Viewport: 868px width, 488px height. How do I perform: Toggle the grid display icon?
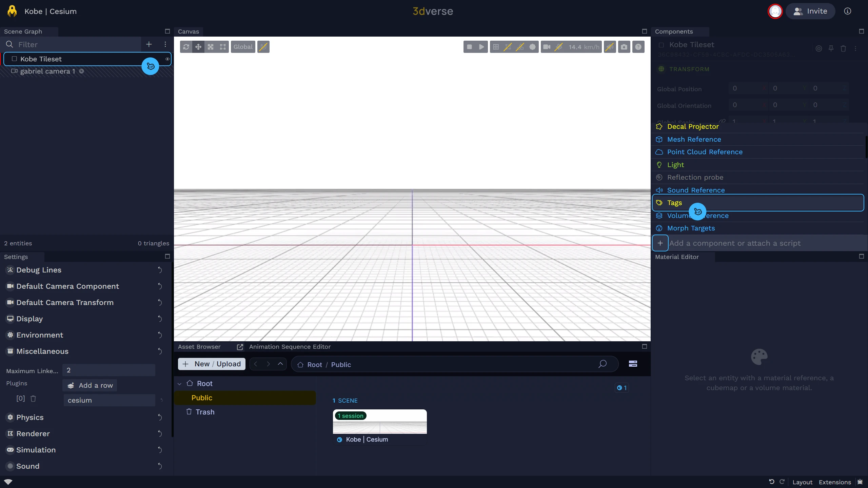pyautogui.click(x=496, y=47)
